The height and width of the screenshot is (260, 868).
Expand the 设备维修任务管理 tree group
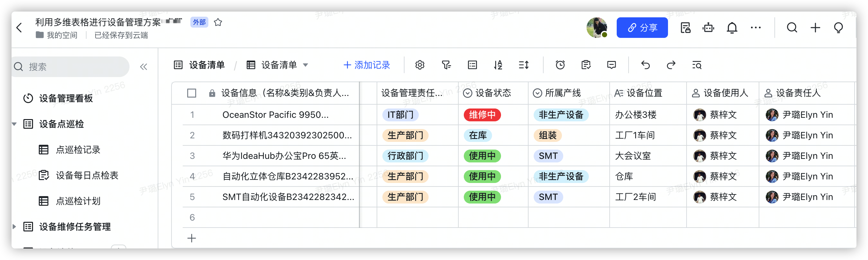pyautogui.click(x=14, y=227)
